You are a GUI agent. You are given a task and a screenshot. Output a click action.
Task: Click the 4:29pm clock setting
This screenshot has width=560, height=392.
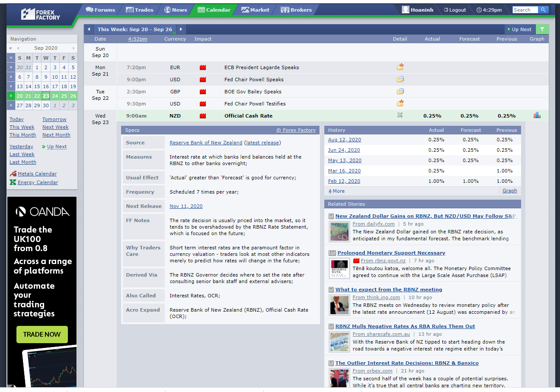click(489, 10)
